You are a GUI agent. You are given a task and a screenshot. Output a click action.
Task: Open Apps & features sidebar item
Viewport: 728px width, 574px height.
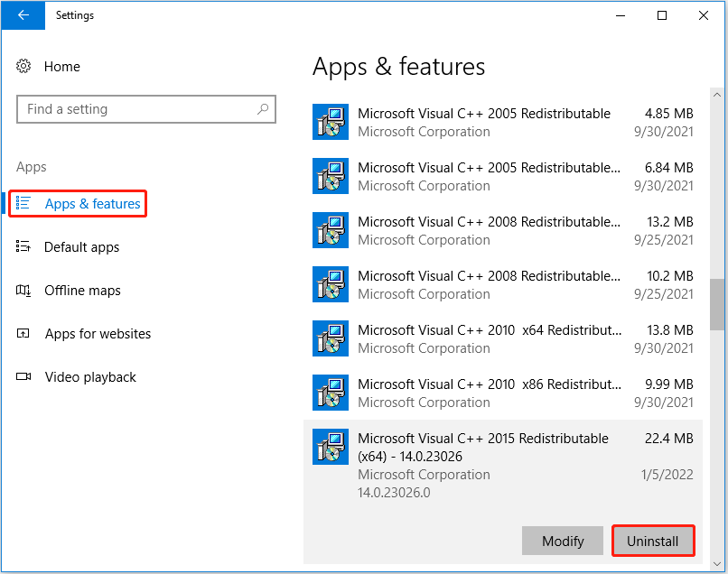pos(78,203)
